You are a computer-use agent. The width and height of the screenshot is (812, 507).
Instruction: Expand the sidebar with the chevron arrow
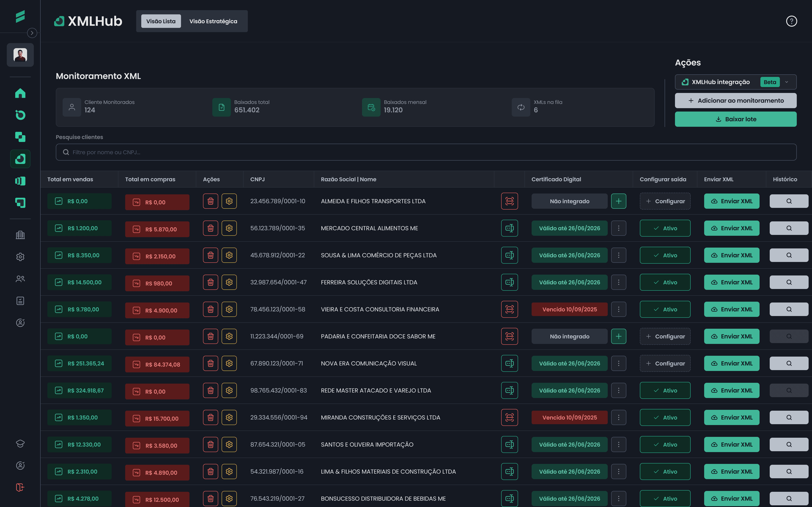pyautogui.click(x=32, y=33)
